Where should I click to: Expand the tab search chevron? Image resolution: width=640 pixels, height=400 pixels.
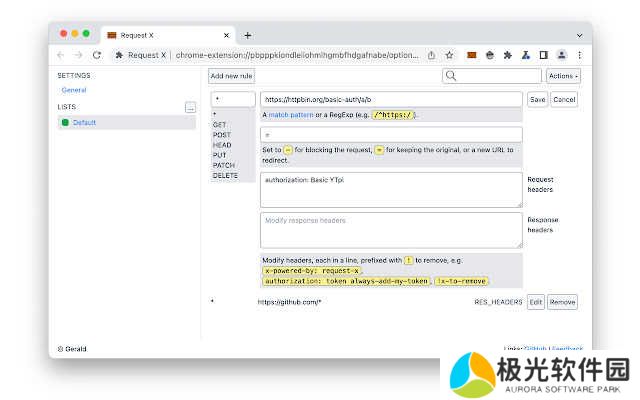[x=578, y=35]
